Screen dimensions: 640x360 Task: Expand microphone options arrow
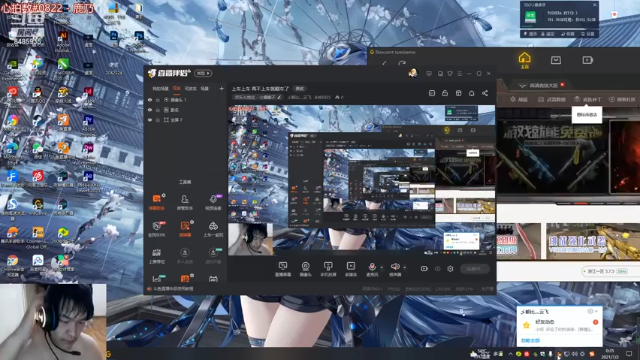coord(382,267)
